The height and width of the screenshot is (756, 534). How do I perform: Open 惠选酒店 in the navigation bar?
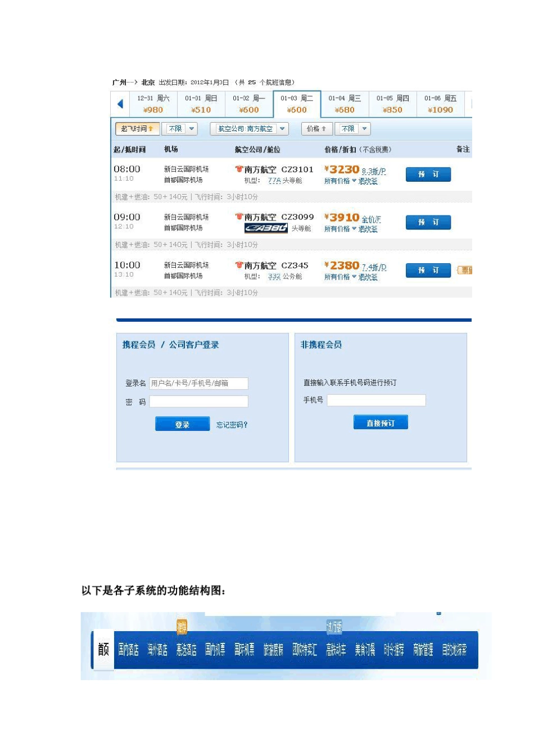coord(186,650)
